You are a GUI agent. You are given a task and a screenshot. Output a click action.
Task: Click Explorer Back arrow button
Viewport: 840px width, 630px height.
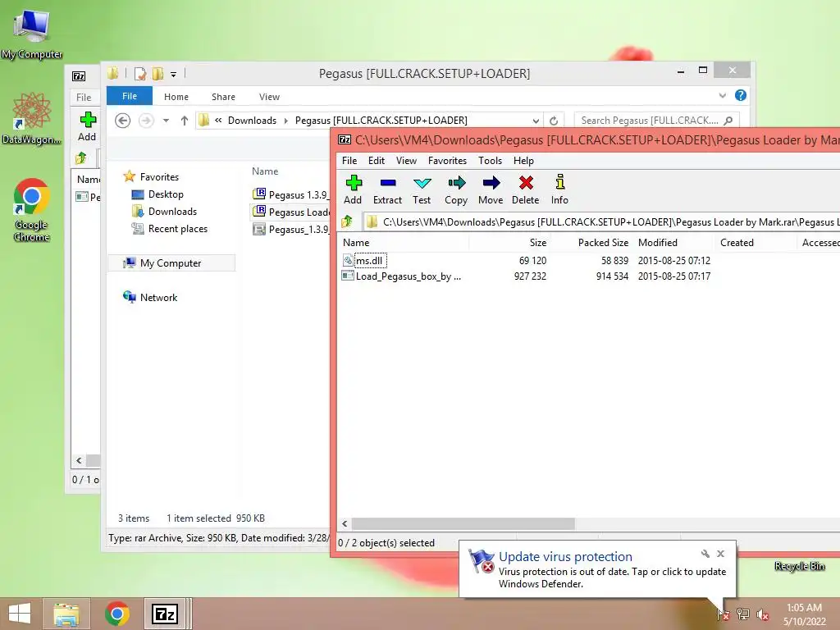pos(123,121)
